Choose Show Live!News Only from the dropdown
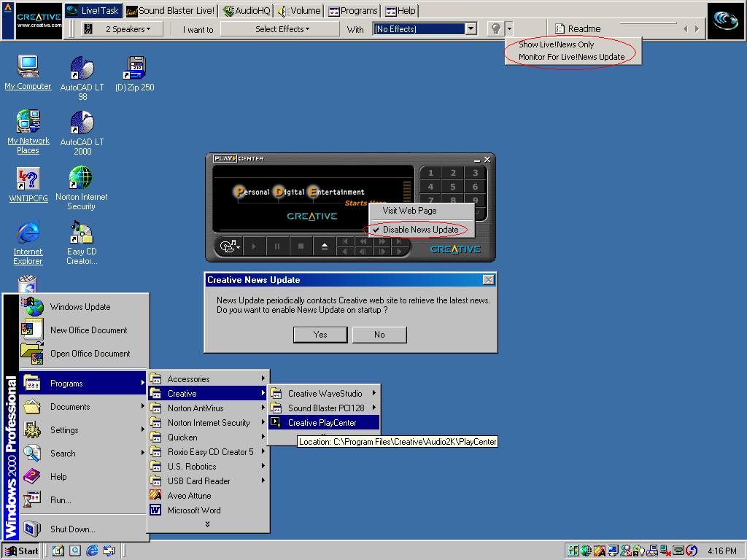The height and width of the screenshot is (560, 747). coord(573,44)
